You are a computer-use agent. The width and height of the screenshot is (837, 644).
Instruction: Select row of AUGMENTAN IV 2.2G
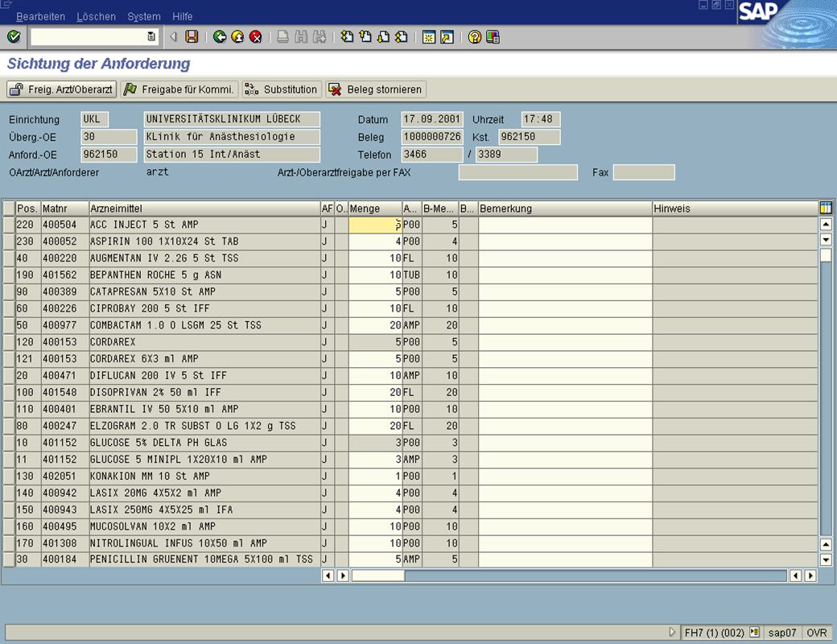click(9, 258)
